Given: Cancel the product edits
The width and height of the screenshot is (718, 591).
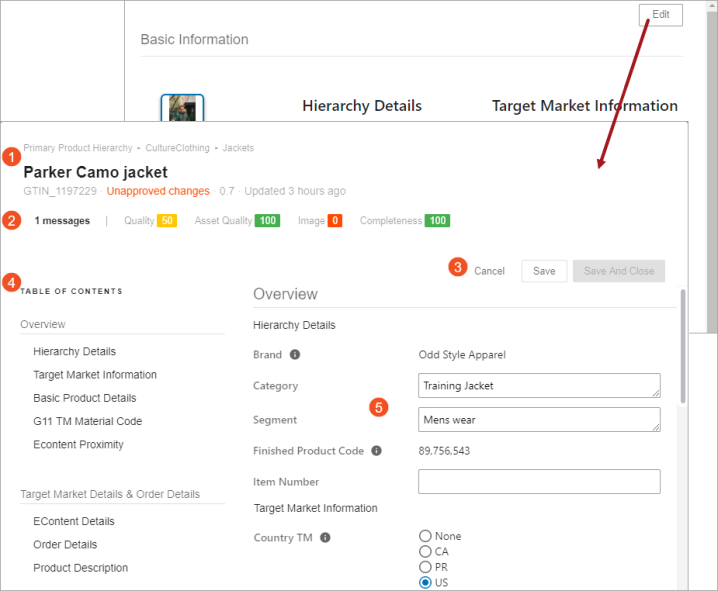Looking at the screenshot, I should point(489,271).
